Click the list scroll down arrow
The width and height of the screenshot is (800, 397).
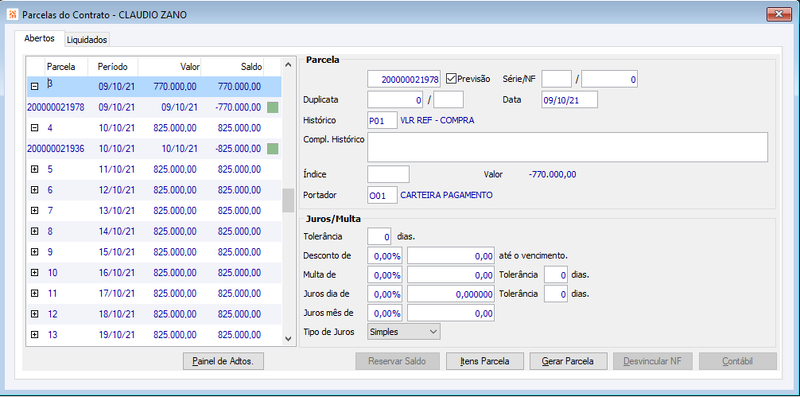pos(288,338)
